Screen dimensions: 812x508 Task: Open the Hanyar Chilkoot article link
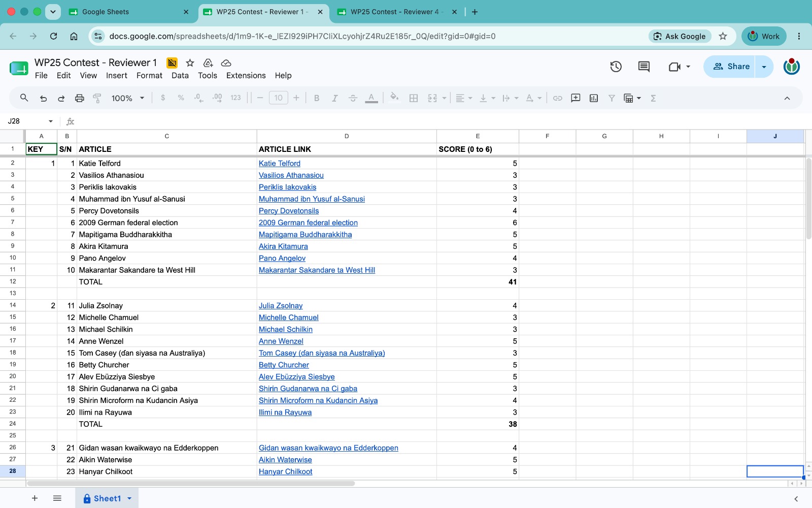coord(285,471)
